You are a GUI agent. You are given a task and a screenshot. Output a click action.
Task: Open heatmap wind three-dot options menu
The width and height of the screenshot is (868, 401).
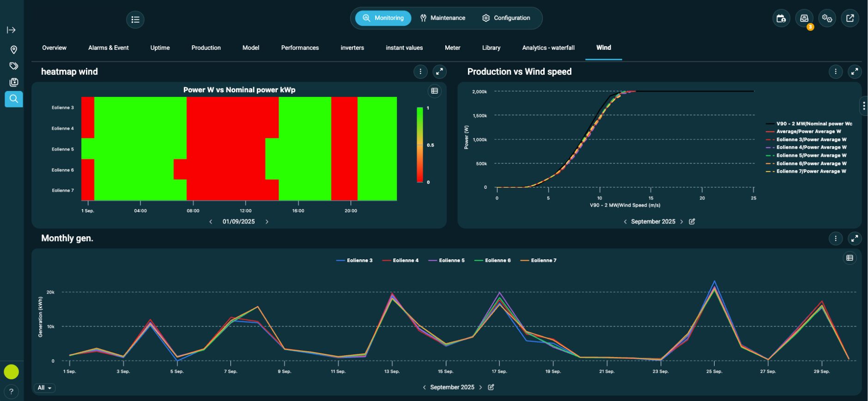(x=420, y=72)
